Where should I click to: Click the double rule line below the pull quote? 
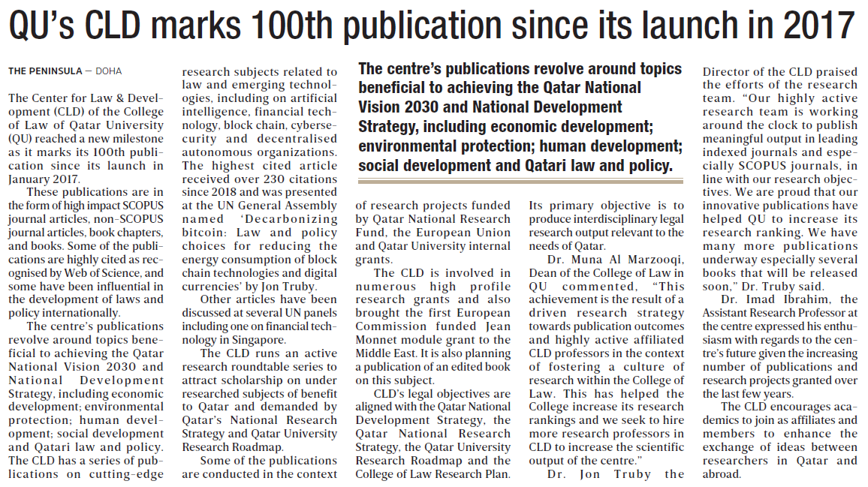[520, 181]
